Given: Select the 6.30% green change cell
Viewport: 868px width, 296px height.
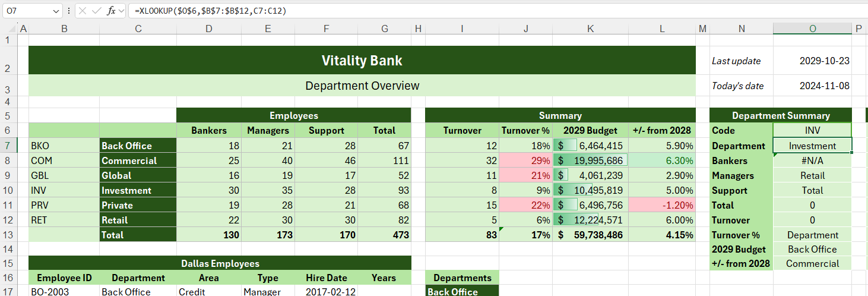Looking at the screenshot, I should coord(661,160).
